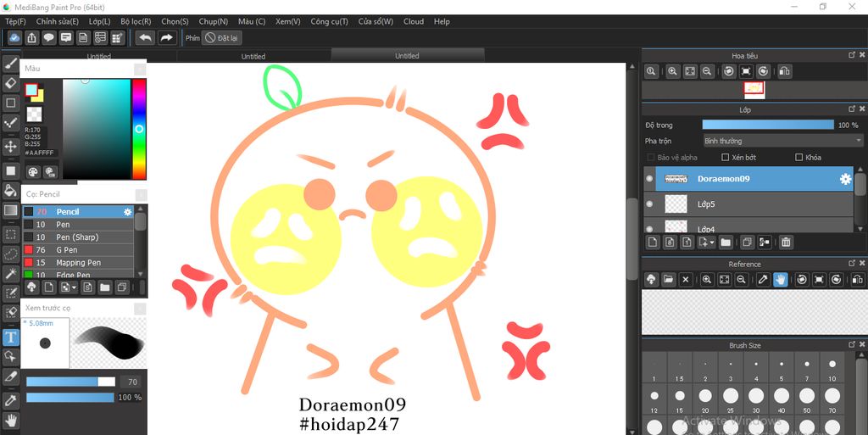
Task: Toggle visibility of the Lớp4 layer
Action: (x=649, y=228)
